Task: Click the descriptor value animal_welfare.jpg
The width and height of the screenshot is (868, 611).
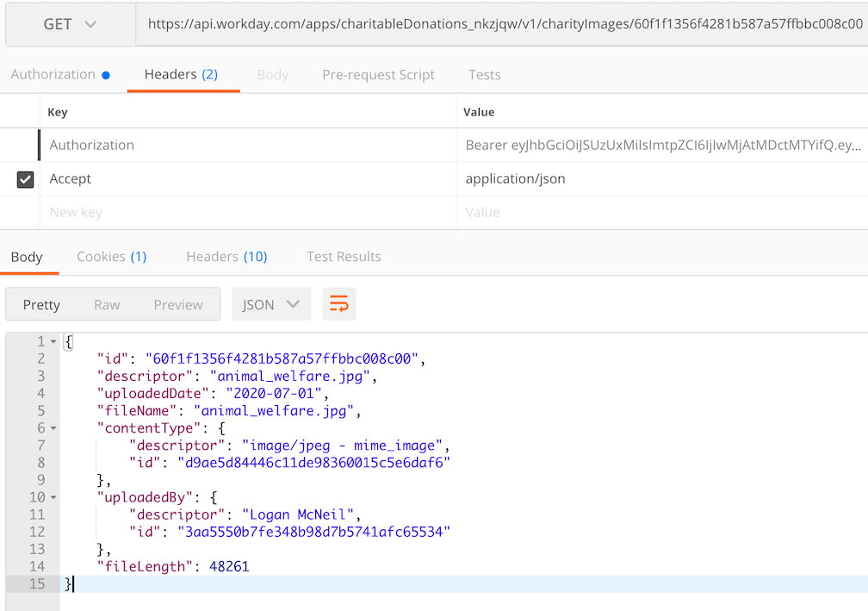Action: tap(290, 376)
